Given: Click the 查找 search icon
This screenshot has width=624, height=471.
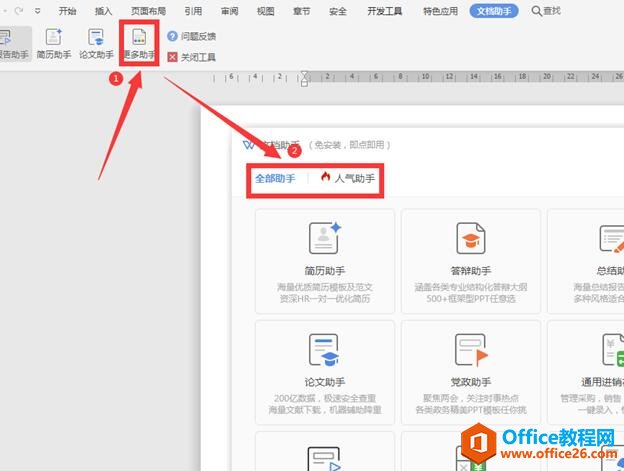Looking at the screenshot, I should (536, 11).
